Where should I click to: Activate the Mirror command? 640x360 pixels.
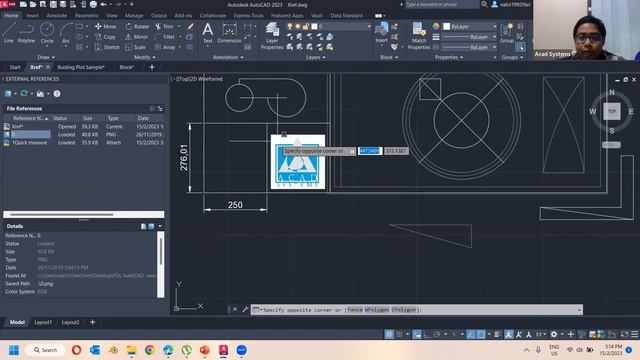pos(136,37)
